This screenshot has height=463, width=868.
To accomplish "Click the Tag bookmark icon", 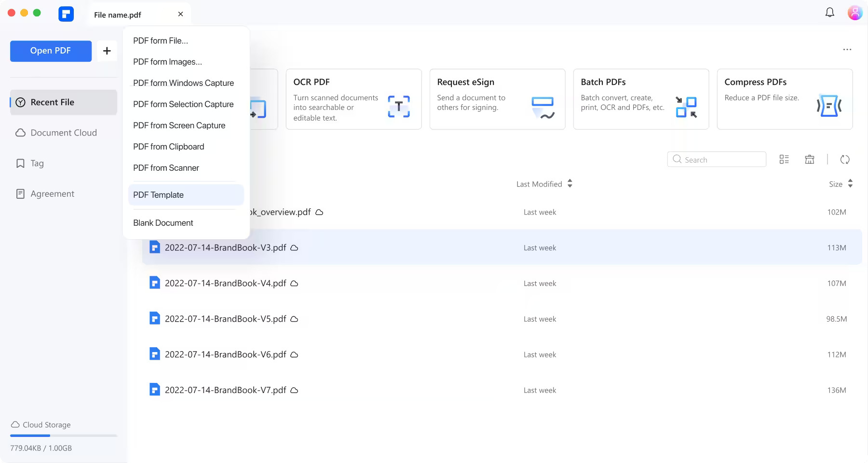I will click(20, 163).
